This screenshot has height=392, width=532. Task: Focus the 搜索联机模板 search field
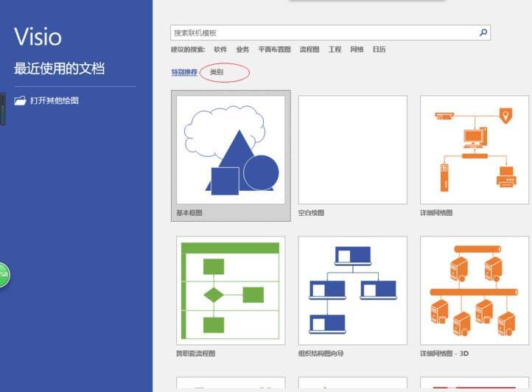tap(330, 32)
